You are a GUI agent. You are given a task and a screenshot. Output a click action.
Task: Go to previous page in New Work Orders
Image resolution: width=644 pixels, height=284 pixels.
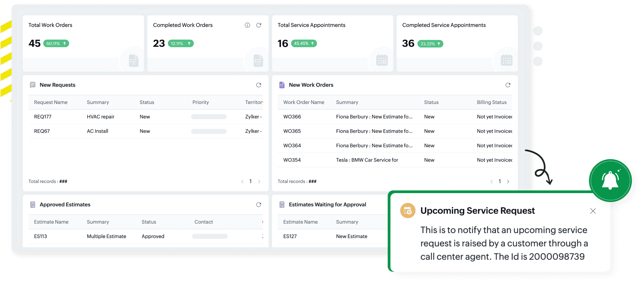tap(492, 181)
